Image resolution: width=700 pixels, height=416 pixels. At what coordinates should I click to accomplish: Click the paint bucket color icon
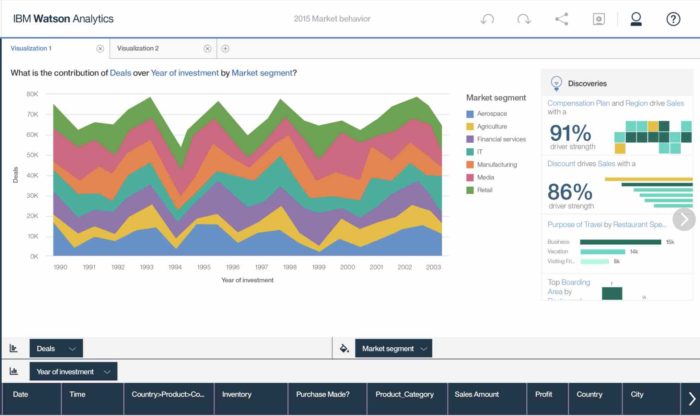(x=344, y=349)
